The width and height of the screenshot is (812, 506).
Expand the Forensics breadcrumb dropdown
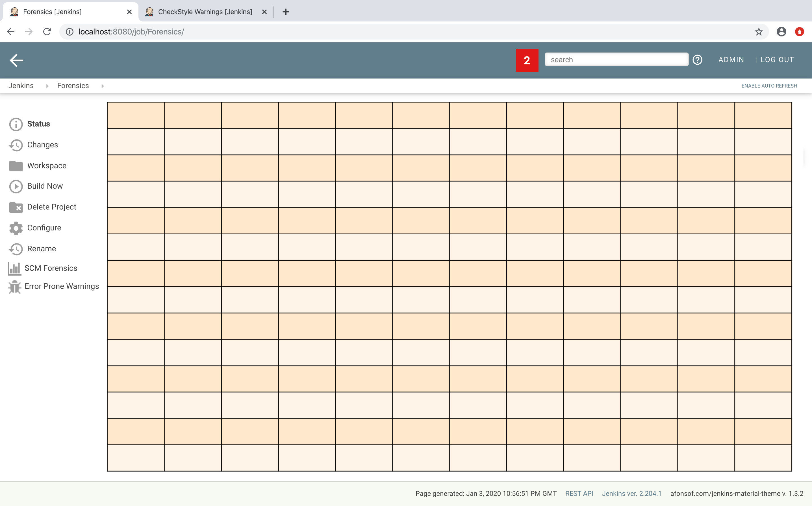coord(103,86)
